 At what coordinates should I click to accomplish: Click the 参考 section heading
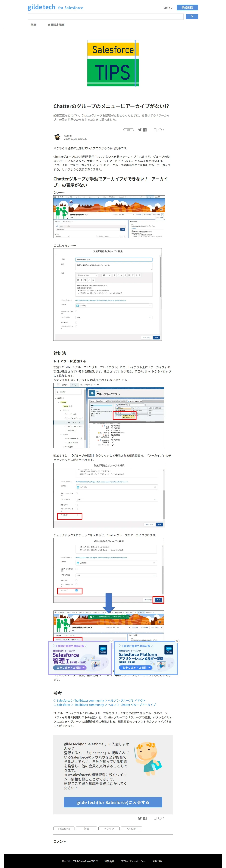(x=57, y=693)
